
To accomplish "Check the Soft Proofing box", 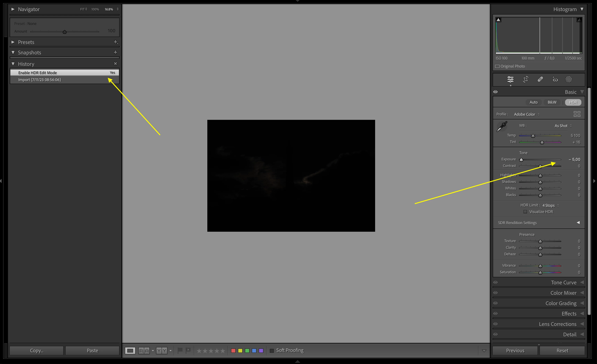I will pos(272,350).
